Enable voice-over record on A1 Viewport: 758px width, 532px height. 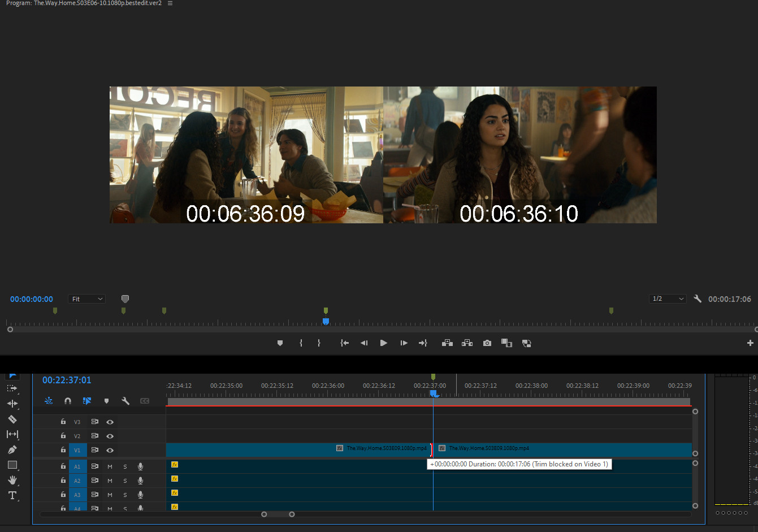pyautogui.click(x=140, y=466)
